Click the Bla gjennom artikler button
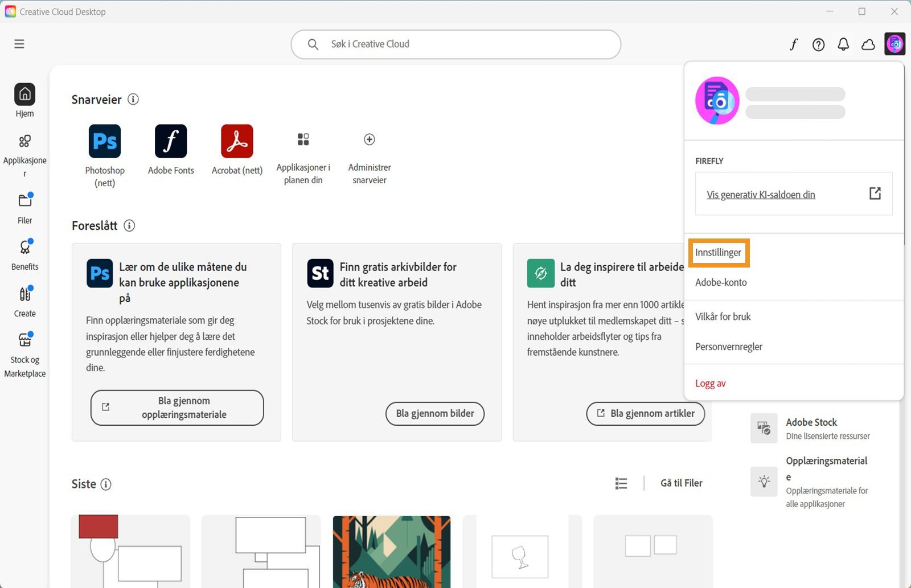The width and height of the screenshot is (911, 588). 645,413
